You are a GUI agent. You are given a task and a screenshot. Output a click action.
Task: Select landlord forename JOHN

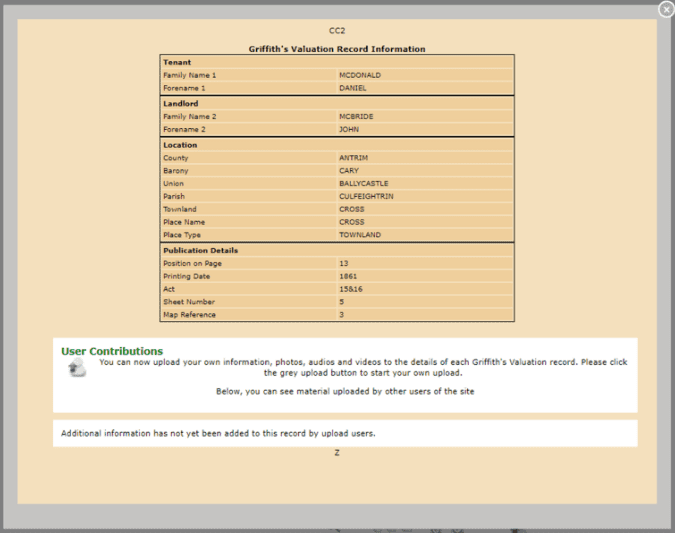(349, 130)
